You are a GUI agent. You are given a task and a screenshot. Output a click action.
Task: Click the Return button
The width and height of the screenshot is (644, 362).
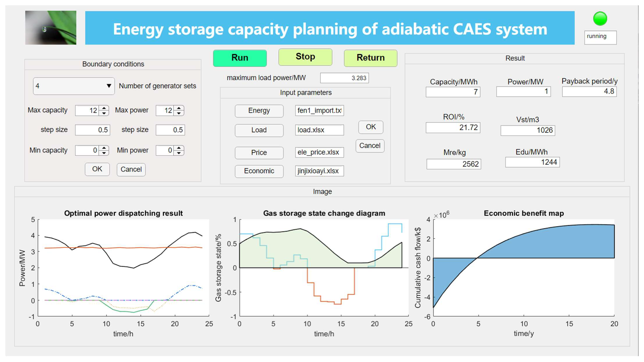[370, 58]
